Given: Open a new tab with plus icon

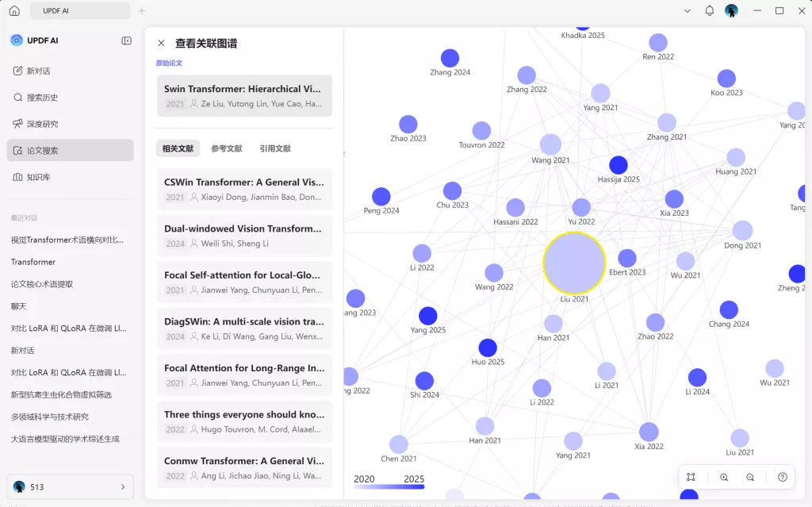Looking at the screenshot, I should [142, 11].
